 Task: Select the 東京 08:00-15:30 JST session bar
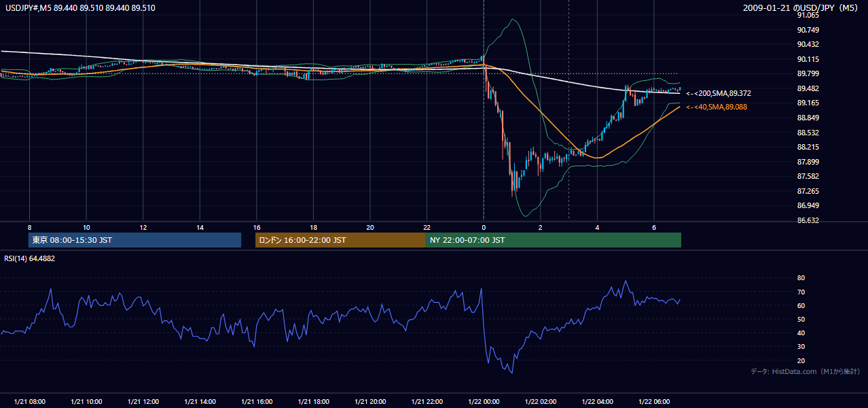[x=135, y=240]
